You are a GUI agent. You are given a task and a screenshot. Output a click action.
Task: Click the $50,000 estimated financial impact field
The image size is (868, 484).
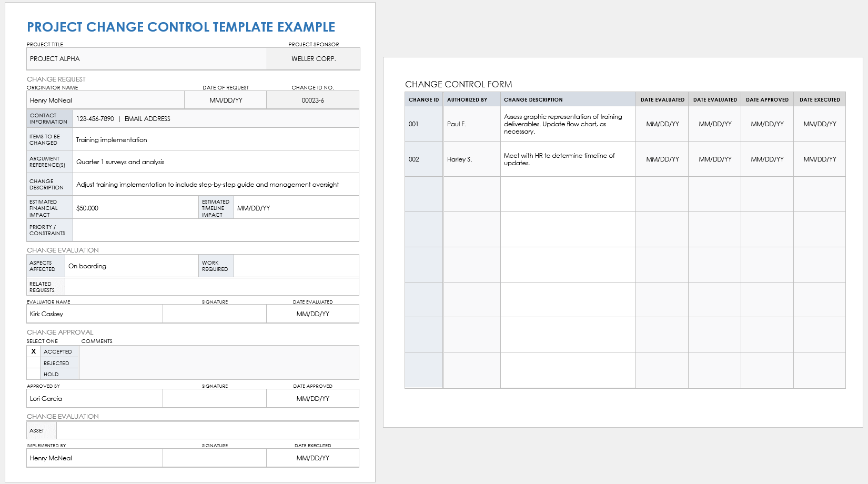(x=135, y=208)
